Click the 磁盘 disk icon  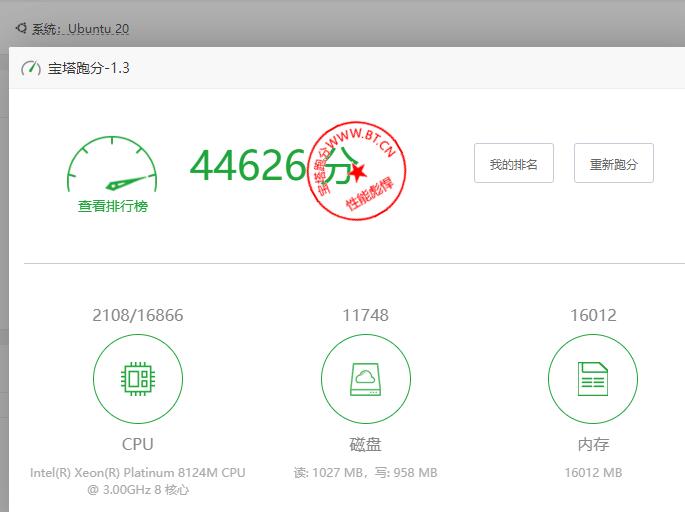(x=366, y=379)
